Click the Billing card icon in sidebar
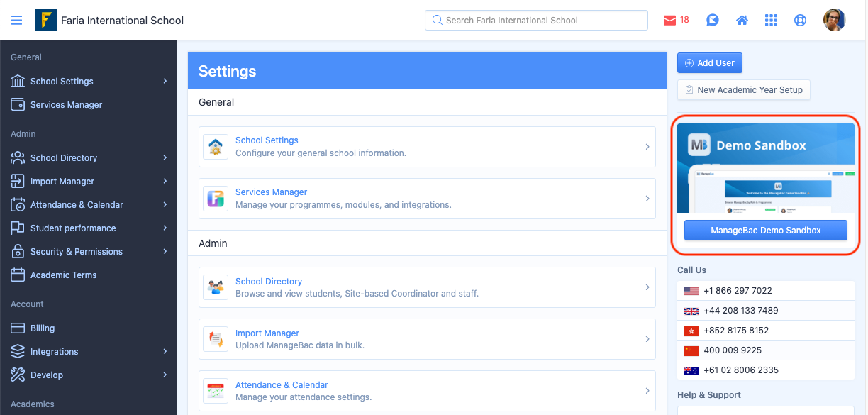The width and height of the screenshot is (868, 415). click(x=18, y=328)
